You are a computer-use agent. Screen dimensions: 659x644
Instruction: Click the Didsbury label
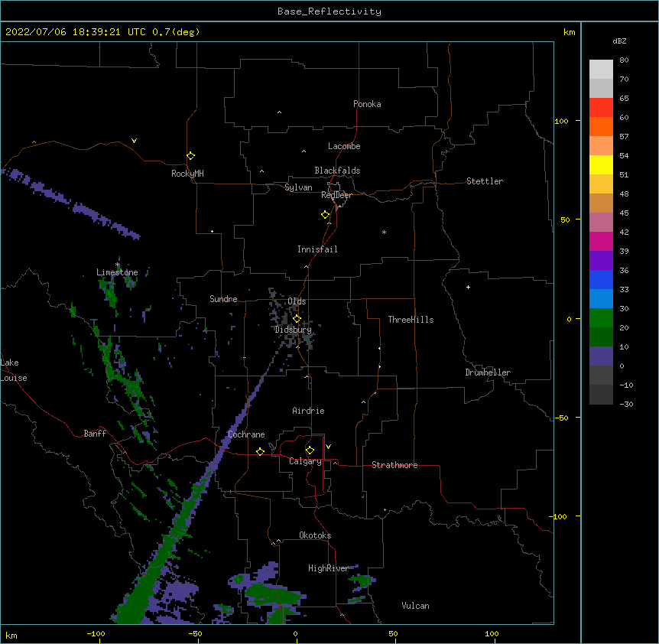point(293,330)
